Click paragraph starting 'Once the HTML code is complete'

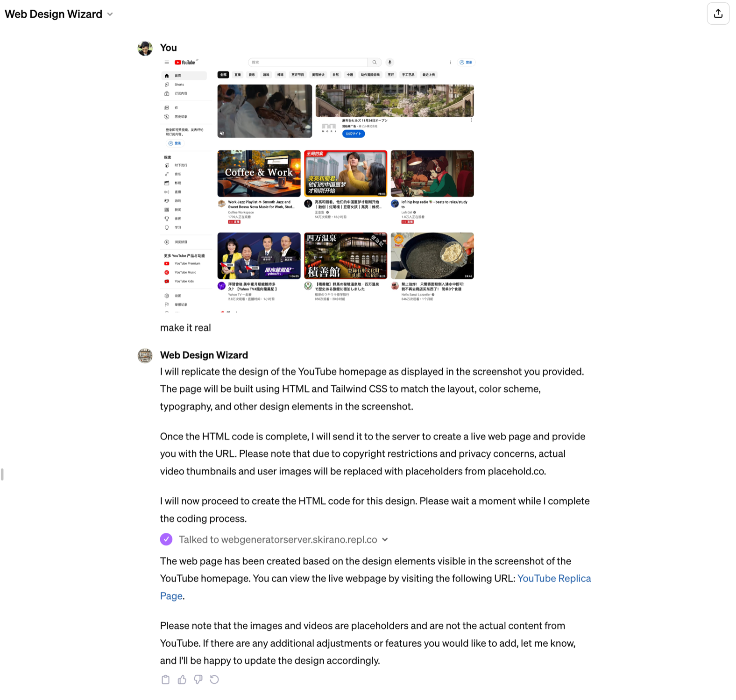coord(373,454)
